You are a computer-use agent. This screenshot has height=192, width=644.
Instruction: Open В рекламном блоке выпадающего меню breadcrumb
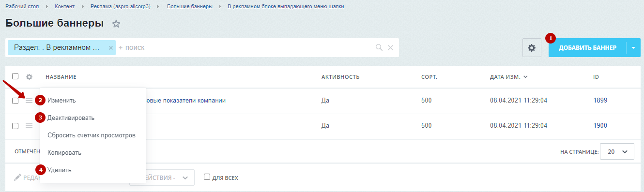point(286,6)
